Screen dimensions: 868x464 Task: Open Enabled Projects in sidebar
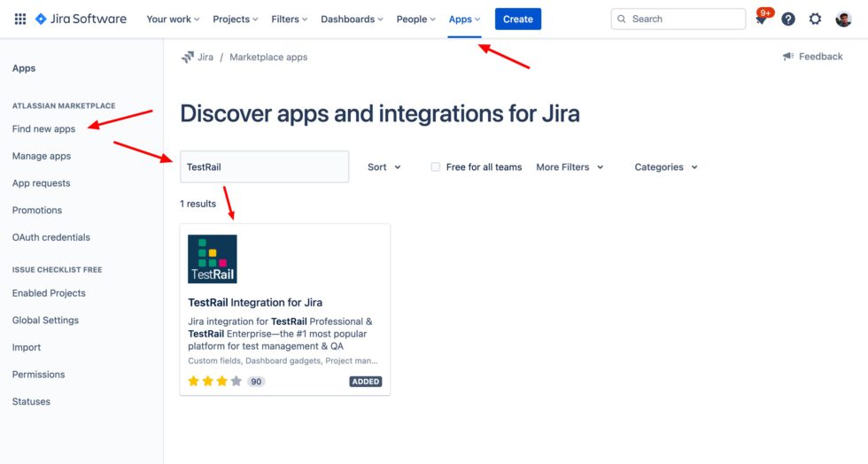click(49, 293)
